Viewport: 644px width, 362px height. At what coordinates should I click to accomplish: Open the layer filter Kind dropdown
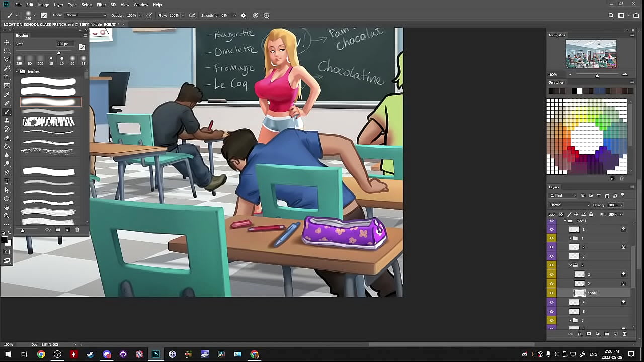(x=563, y=196)
